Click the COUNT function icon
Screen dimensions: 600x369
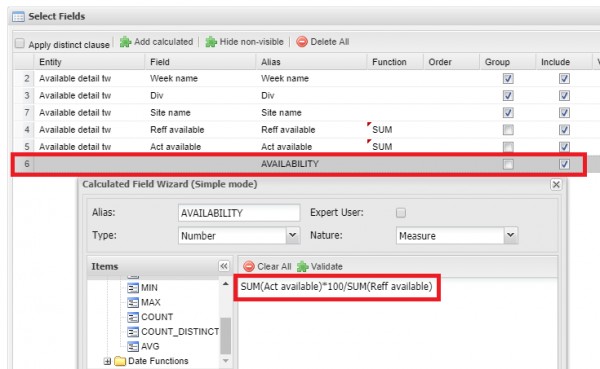click(132, 317)
